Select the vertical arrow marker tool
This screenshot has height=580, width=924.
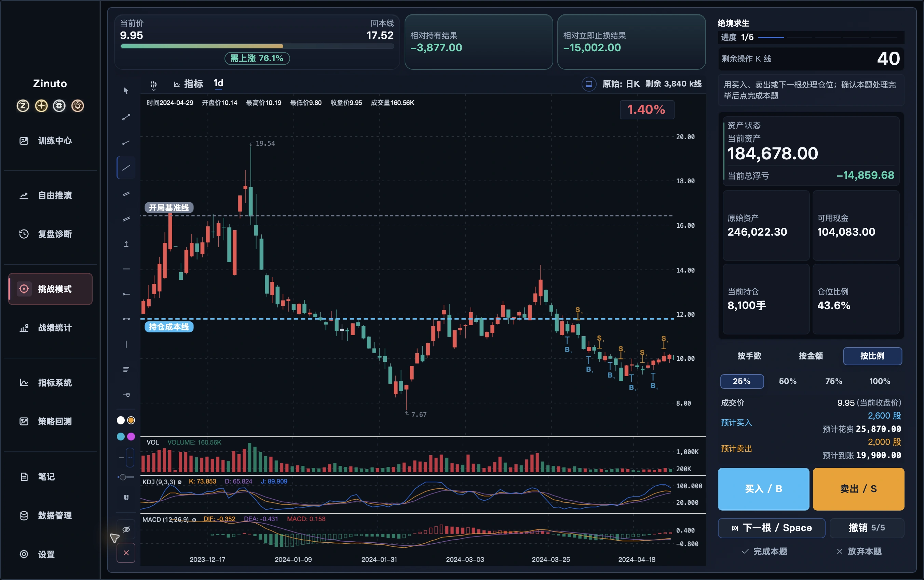126,244
